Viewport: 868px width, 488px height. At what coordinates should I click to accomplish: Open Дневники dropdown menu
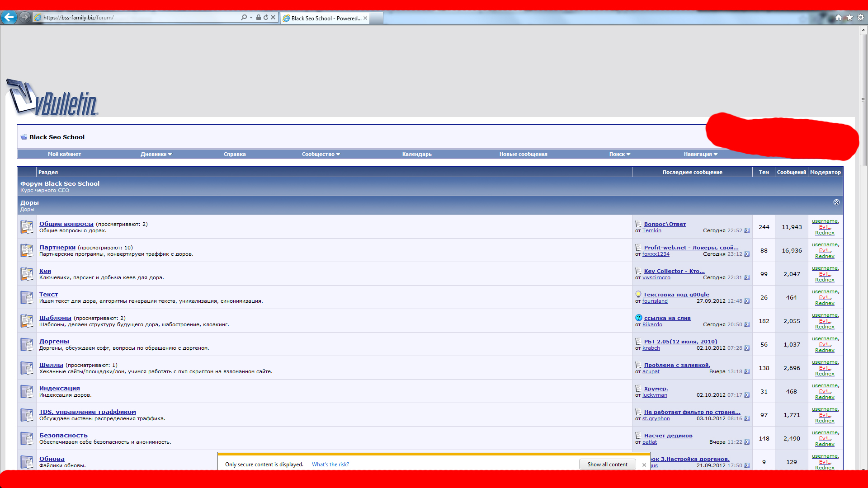coord(156,154)
